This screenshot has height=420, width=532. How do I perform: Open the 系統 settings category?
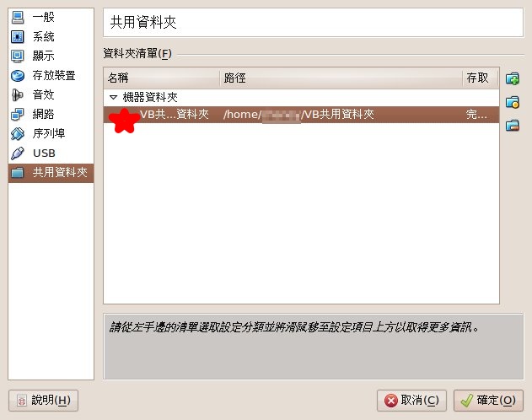point(51,36)
